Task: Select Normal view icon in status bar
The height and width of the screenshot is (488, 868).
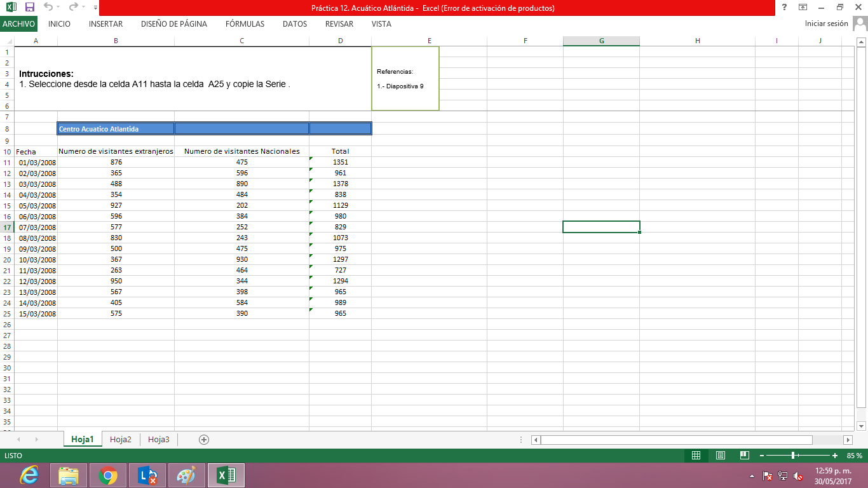Action: [x=696, y=456]
